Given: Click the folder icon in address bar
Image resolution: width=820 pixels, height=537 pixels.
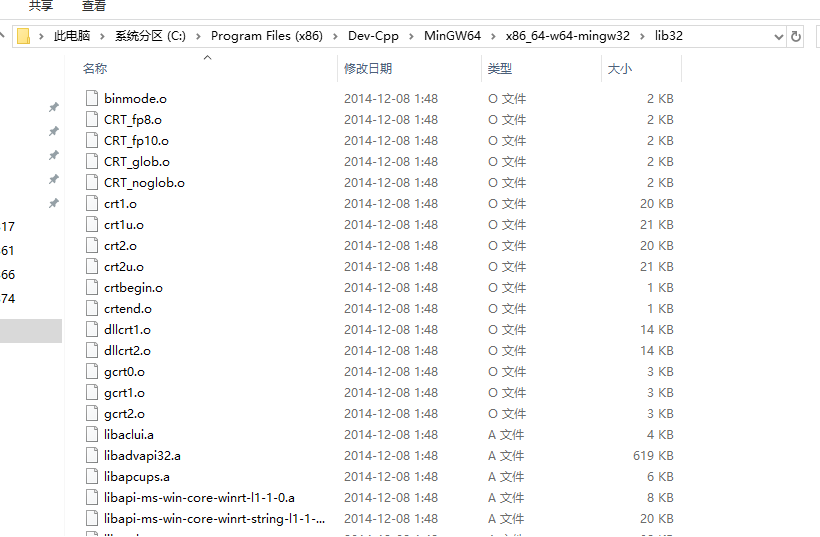Looking at the screenshot, I should tap(23, 36).
